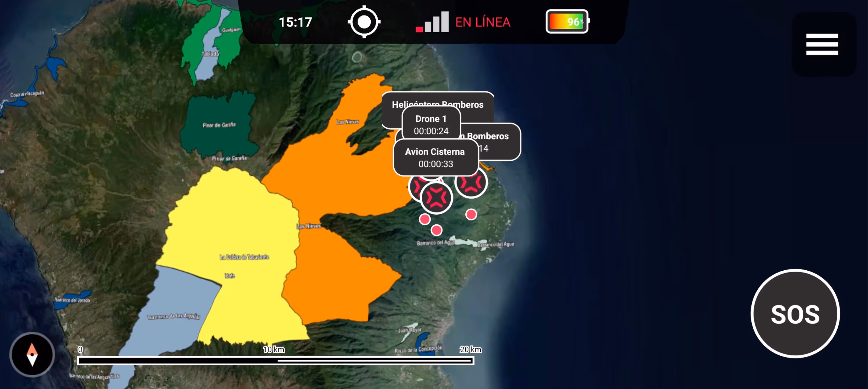The image size is (868, 389).
Task: Tap the compass north indicator
Action: tap(32, 354)
